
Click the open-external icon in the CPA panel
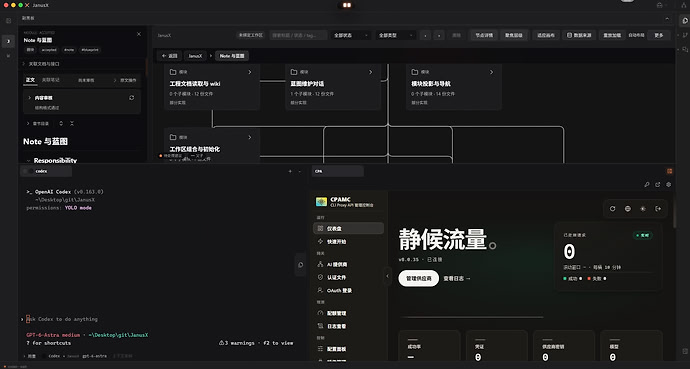(x=657, y=185)
